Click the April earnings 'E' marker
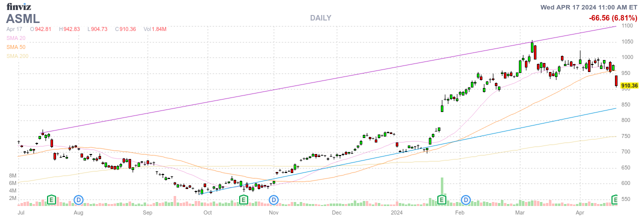The image size is (644, 221). [615, 200]
